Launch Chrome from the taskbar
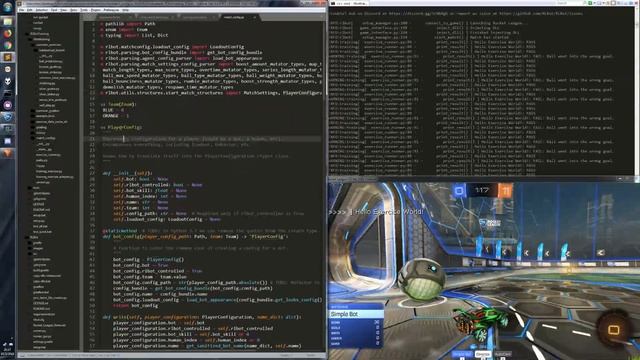The width and height of the screenshot is (640, 360). click(x=7, y=45)
